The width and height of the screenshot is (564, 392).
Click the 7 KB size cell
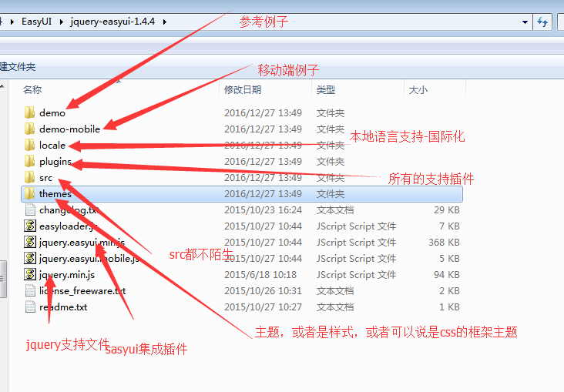[449, 226]
